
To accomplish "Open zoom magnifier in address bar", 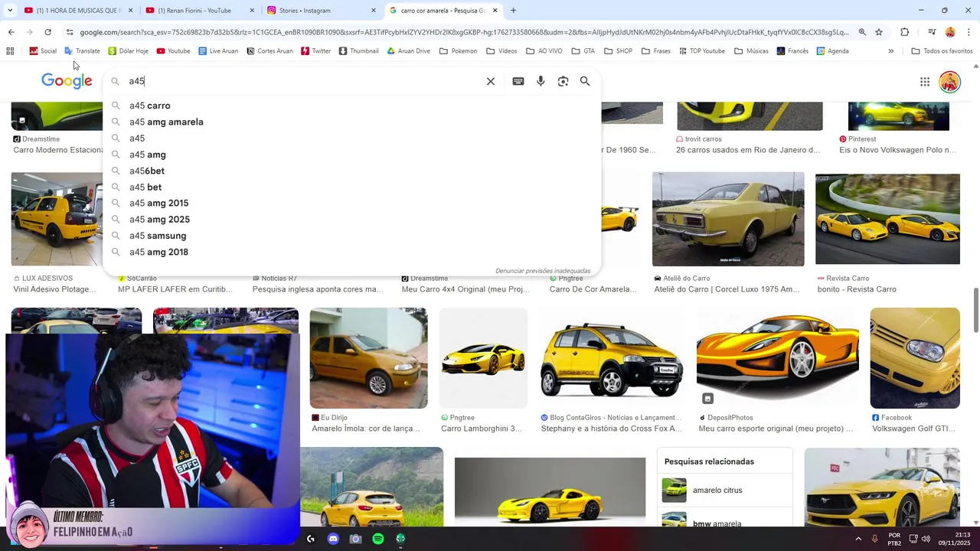I will pyautogui.click(x=862, y=32).
